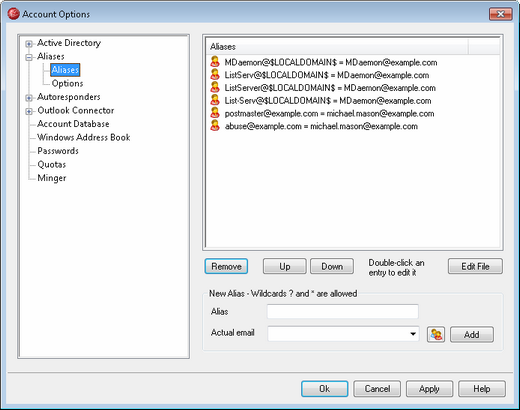This screenshot has width=520, height=410.
Task: Click the account picker icon beside Add
Action: coord(436,334)
